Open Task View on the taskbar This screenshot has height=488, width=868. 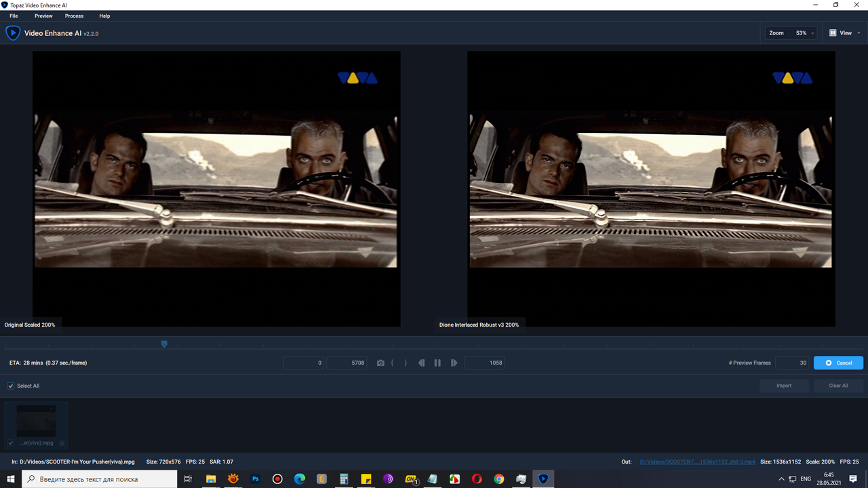click(x=189, y=479)
